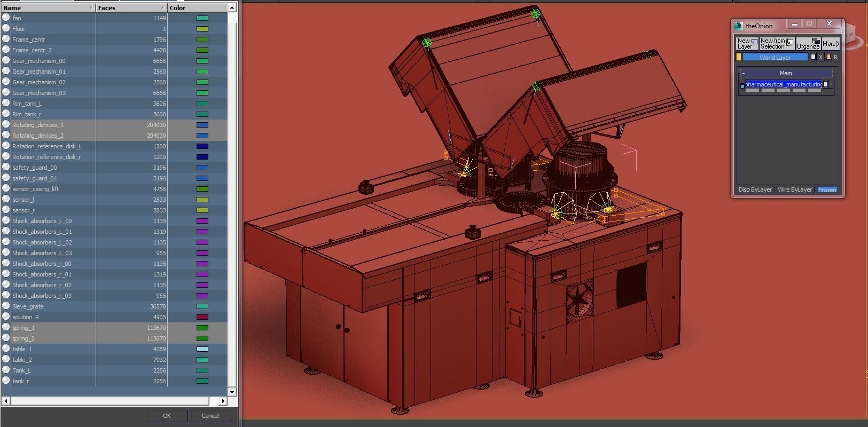Sort list by Faces column header
The height and width of the screenshot is (427, 868).
point(131,8)
